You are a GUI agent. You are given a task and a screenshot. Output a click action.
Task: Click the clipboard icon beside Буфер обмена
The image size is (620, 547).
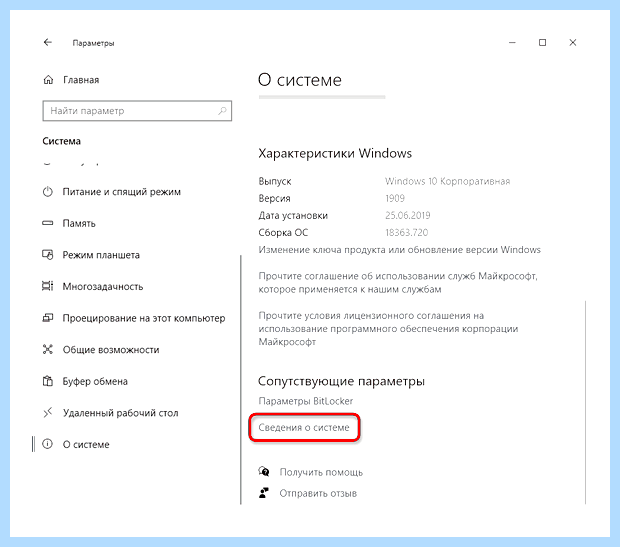coord(47,381)
